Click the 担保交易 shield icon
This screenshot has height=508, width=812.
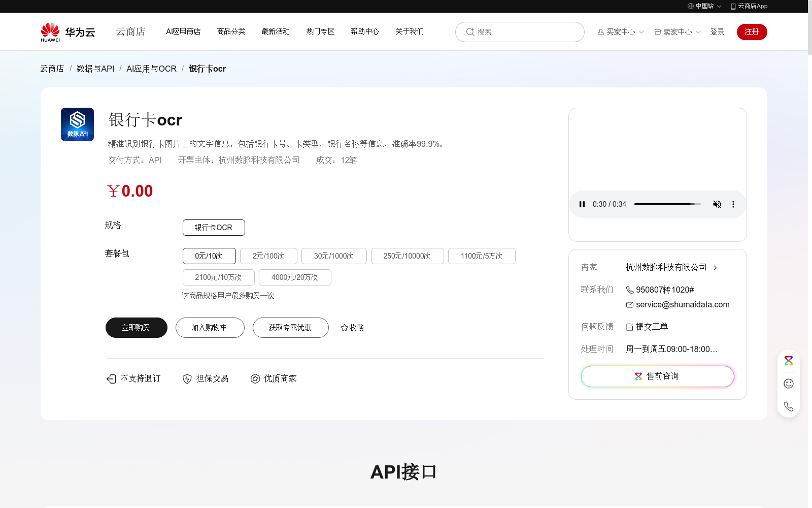click(187, 379)
